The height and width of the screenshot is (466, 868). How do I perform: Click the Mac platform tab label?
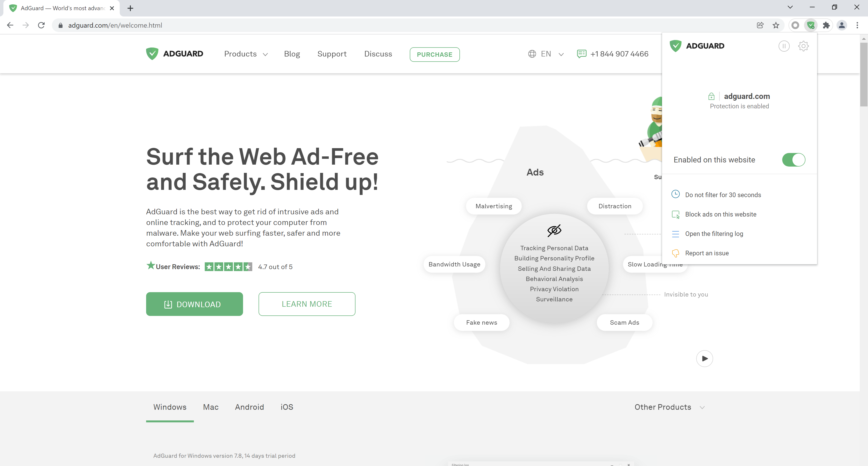pos(211,407)
